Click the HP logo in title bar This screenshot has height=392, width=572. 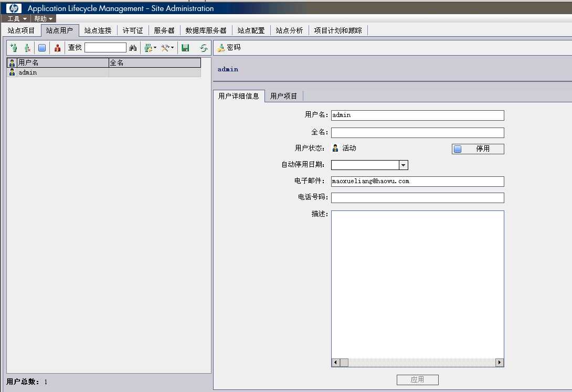click(14, 8)
